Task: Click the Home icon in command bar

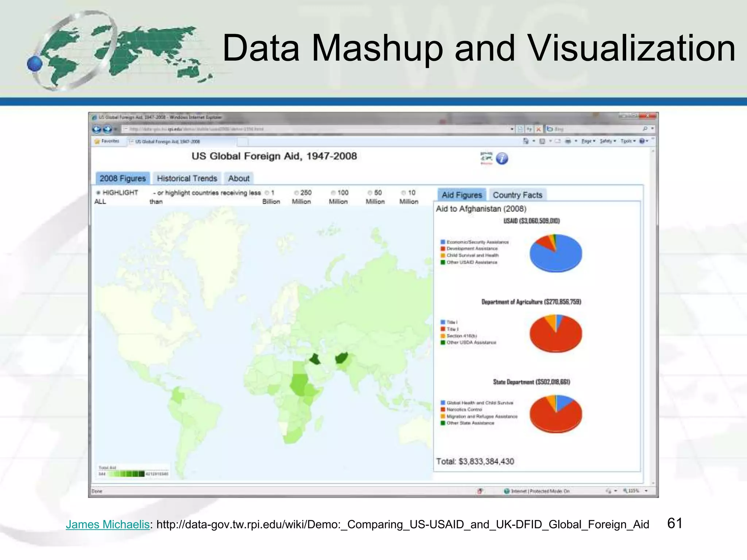Action: (526, 141)
